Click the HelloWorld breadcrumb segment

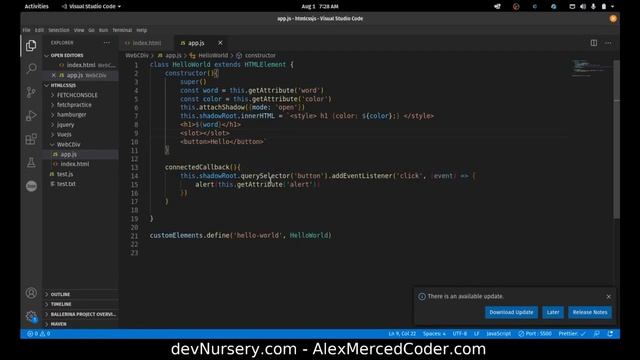213,56
